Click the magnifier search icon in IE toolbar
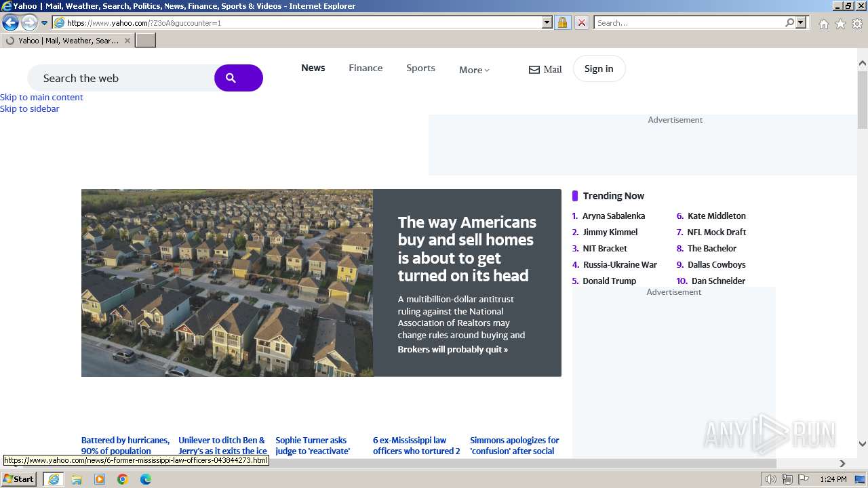The image size is (868, 488). pos(789,22)
